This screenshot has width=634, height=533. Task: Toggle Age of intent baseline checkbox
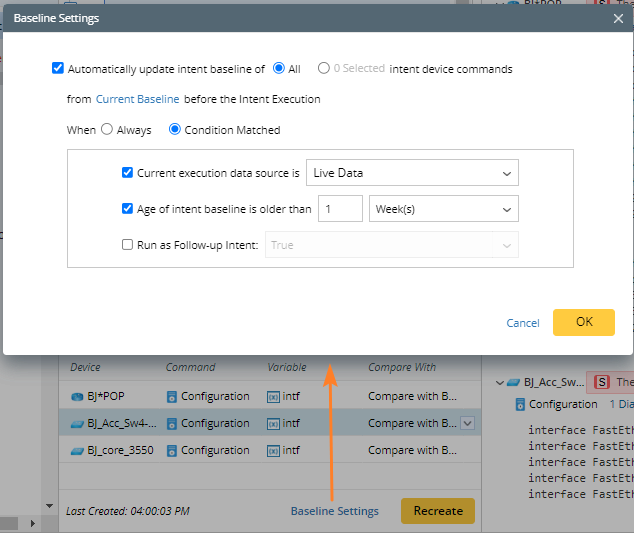click(x=127, y=209)
